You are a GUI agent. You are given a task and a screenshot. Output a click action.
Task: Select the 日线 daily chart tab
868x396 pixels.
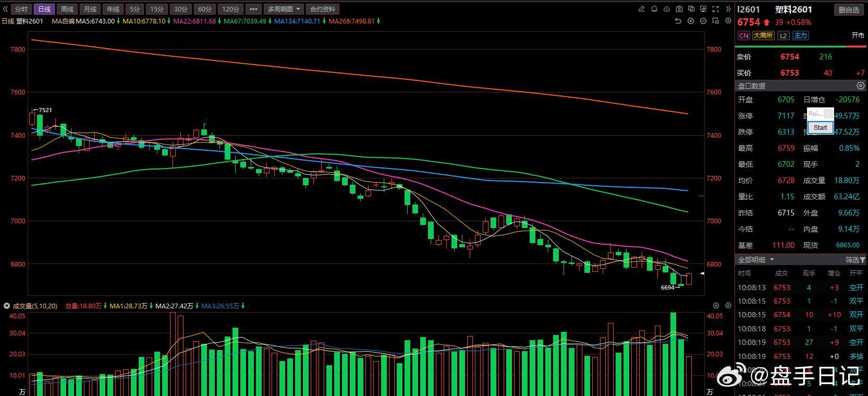(44, 9)
